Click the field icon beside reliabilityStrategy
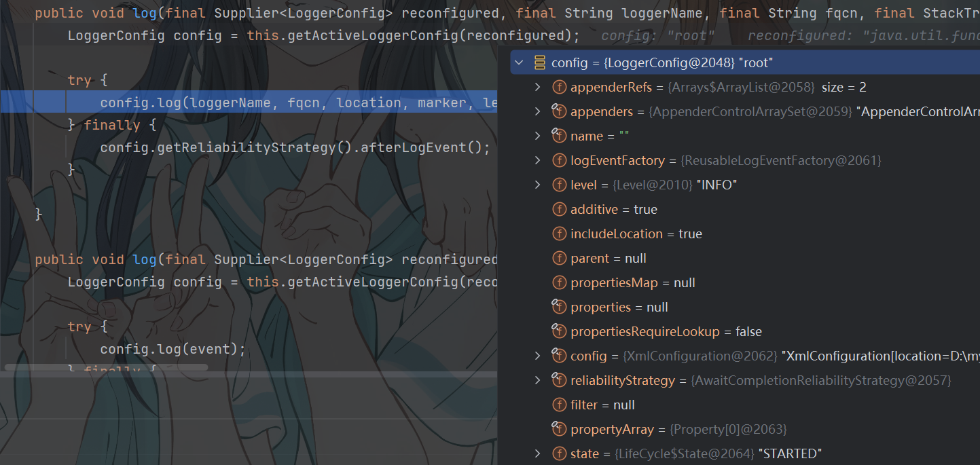 click(559, 381)
